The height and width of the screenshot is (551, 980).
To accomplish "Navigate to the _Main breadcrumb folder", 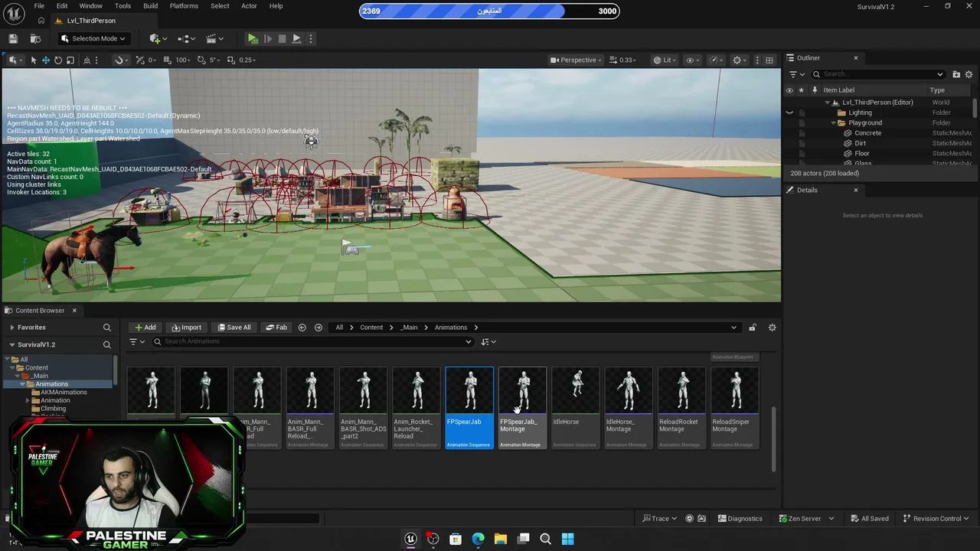I will [410, 328].
